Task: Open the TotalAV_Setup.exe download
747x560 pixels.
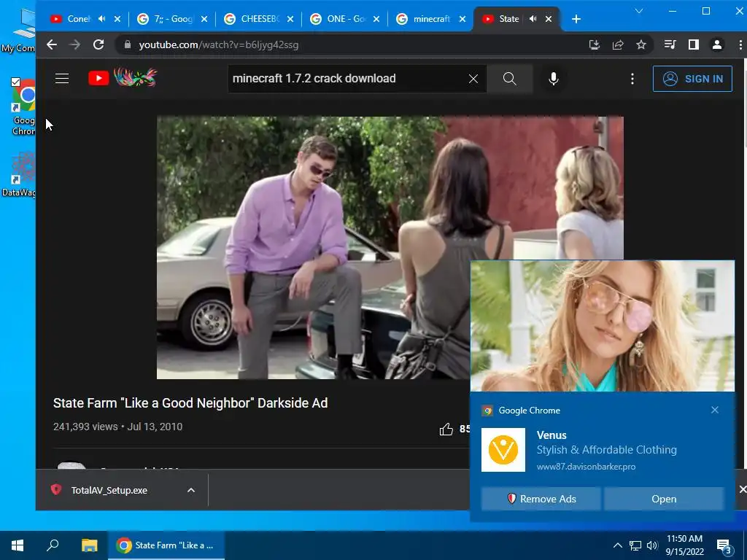Action: [x=109, y=490]
